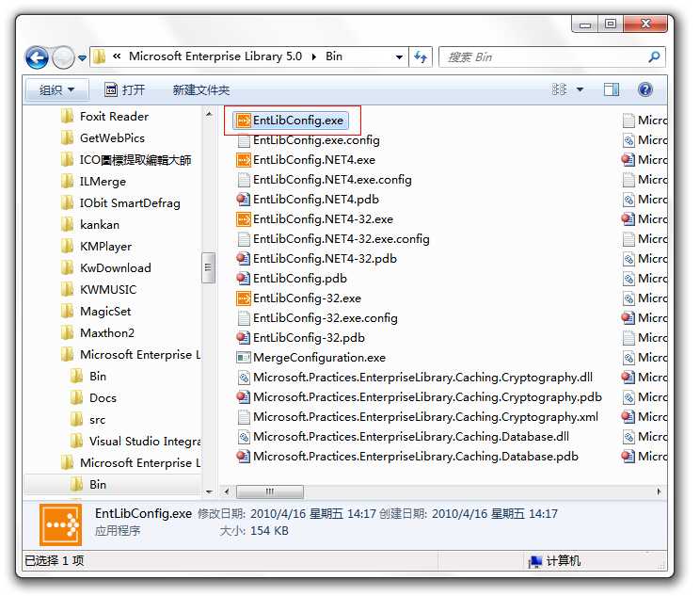The width and height of the screenshot is (700, 596).
Task: Click the folder tree vertical scrollbar thumb
Action: pyautogui.click(x=208, y=267)
